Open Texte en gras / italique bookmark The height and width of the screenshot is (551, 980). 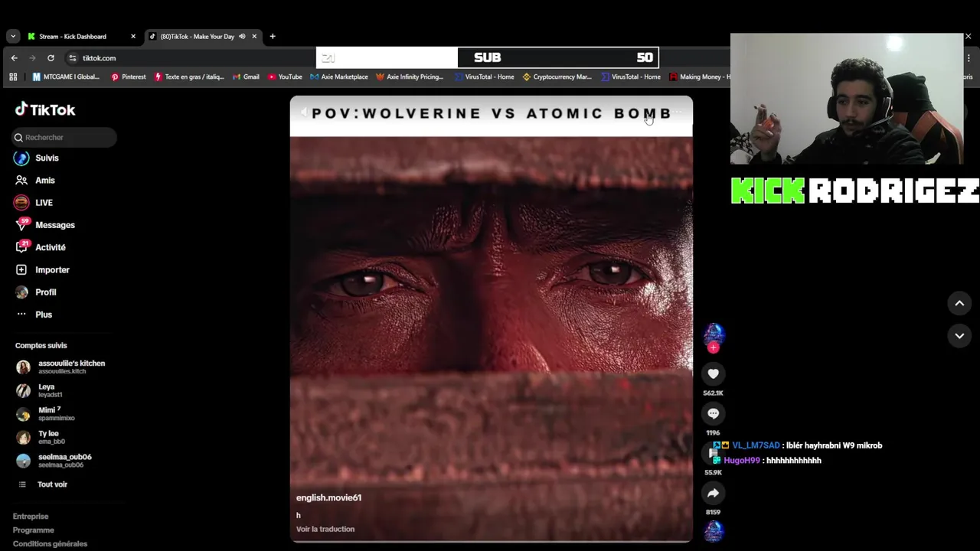pyautogui.click(x=189, y=77)
